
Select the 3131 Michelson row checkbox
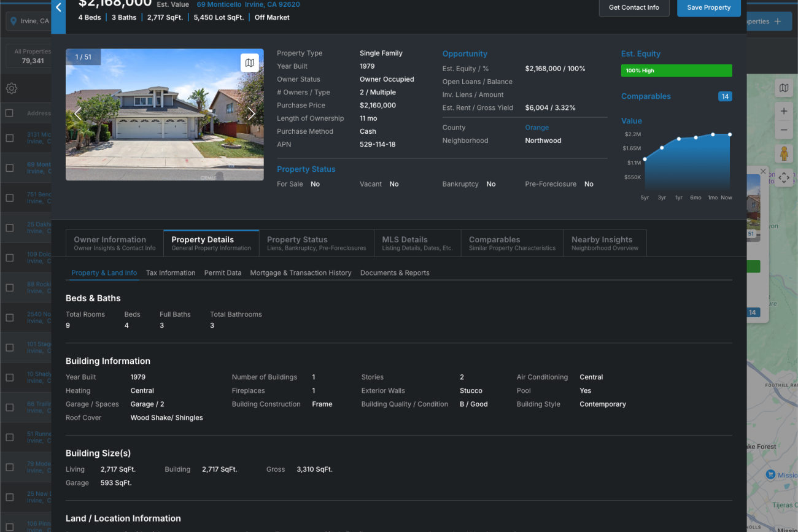point(9,138)
